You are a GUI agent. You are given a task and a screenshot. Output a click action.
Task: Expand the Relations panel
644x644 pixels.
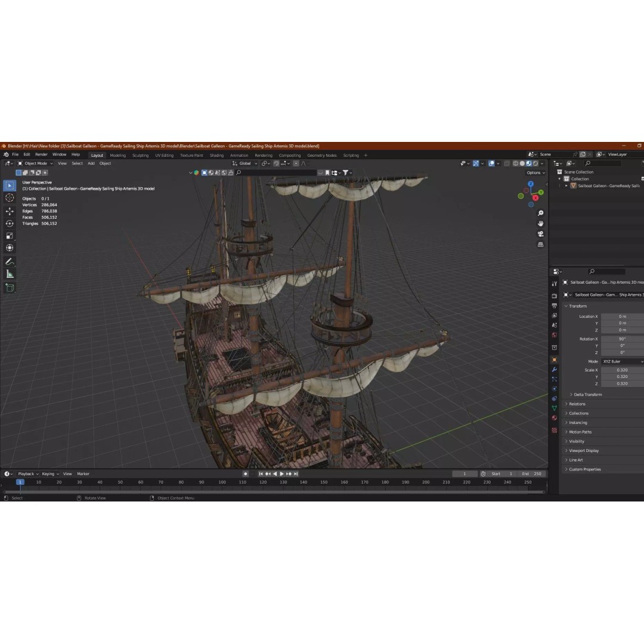[577, 404]
